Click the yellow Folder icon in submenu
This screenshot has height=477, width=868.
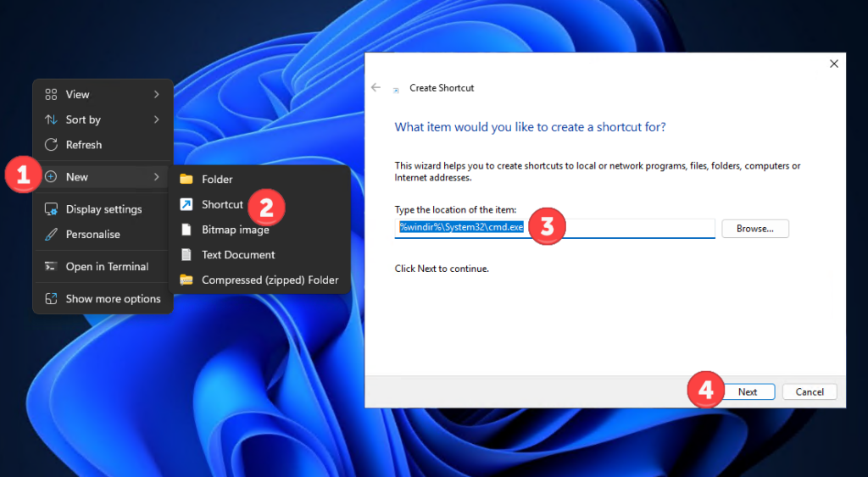point(186,180)
